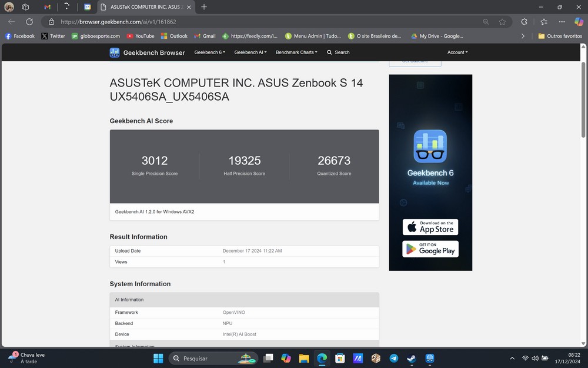Viewport: 588px width, 368px height.
Task: Open Edge settings and more menu
Action: (x=562, y=22)
